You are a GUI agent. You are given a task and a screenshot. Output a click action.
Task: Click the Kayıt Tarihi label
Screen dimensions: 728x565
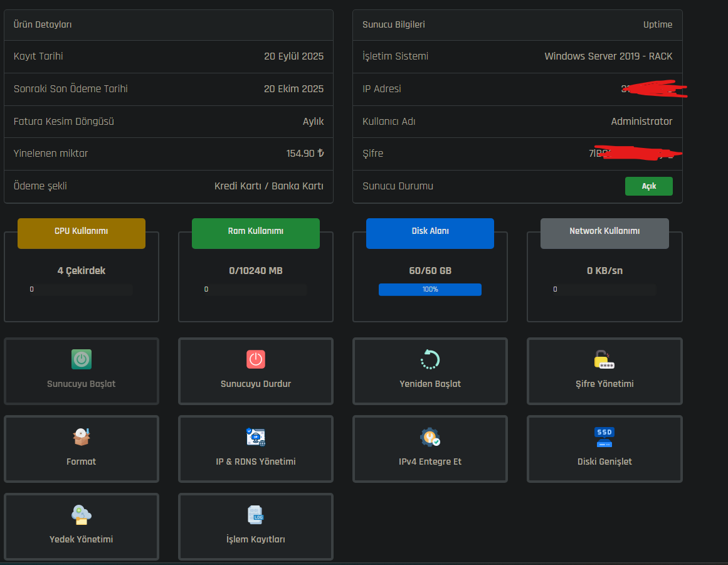(38, 56)
